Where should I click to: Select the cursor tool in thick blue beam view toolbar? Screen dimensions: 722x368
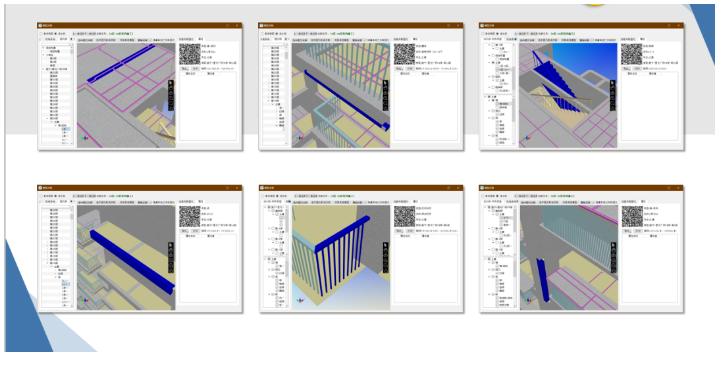171,246
